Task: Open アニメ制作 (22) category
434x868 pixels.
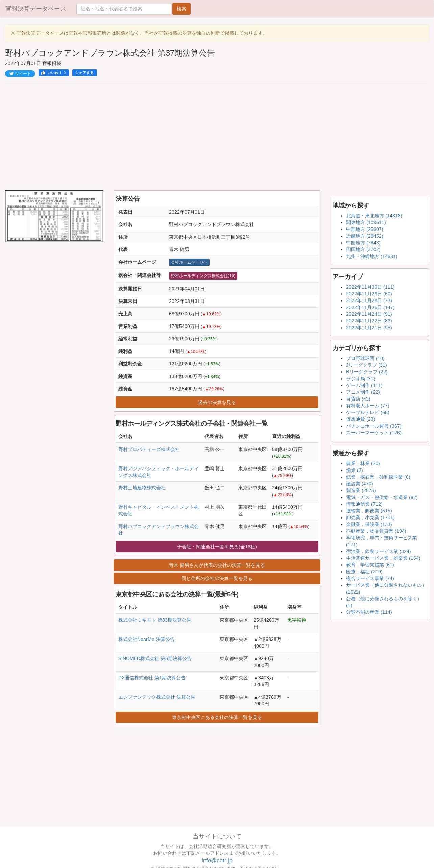Action: 363,392
